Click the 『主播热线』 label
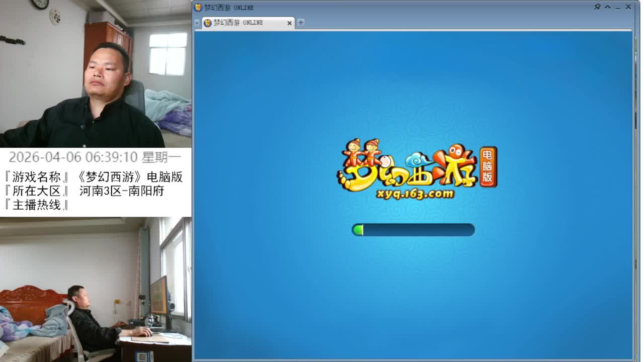The height and width of the screenshot is (362, 644). tap(36, 205)
